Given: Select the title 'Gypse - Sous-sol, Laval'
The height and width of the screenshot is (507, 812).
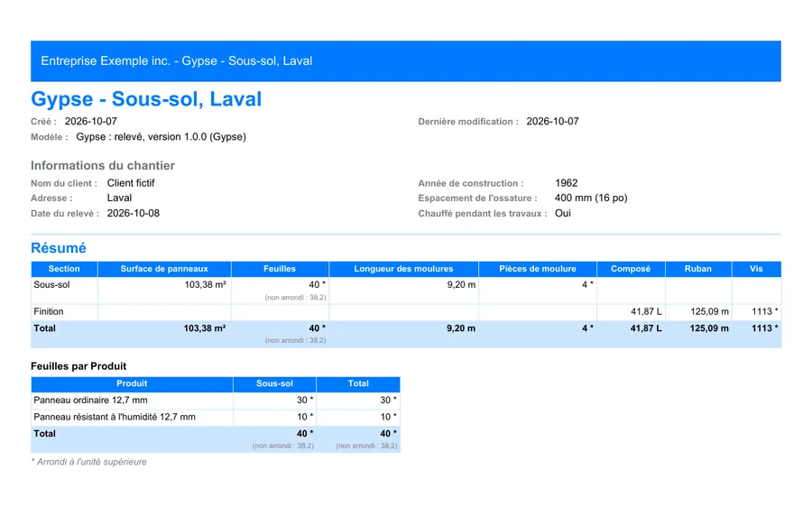Looking at the screenshot, I should click(146, 99).
